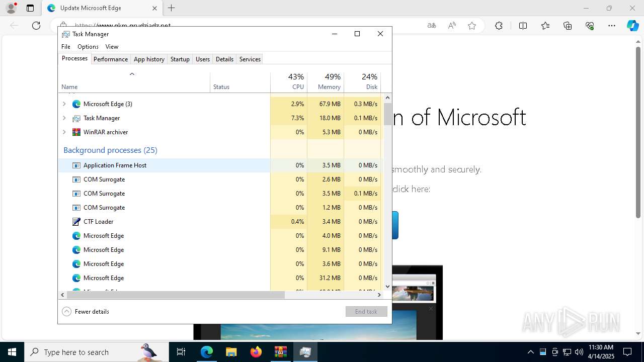The height and width of the screenshot is (362, 644).
Task: Toggle Edge split screen icon
Action: point(523,26)
